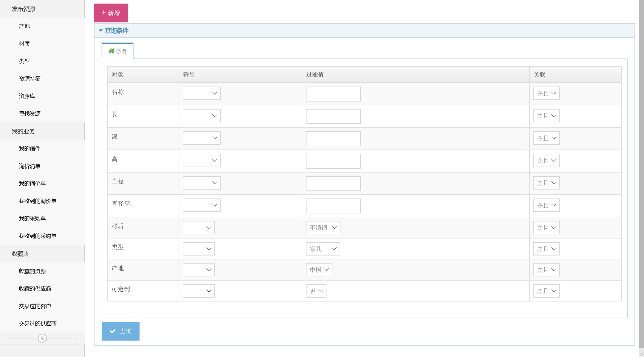Click the 过滤值 input for 高
The width and height of the screenshot is (644, 357).
333,161
